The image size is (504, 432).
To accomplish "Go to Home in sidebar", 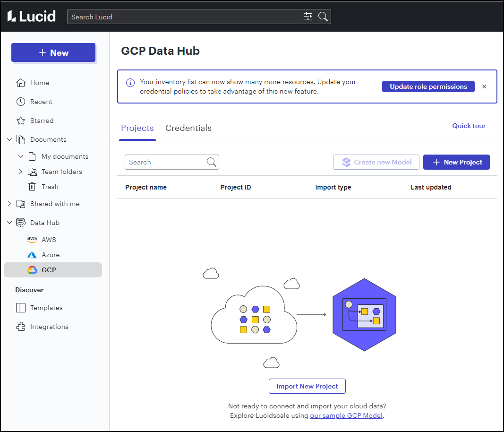I will click(x=40, y=83).
